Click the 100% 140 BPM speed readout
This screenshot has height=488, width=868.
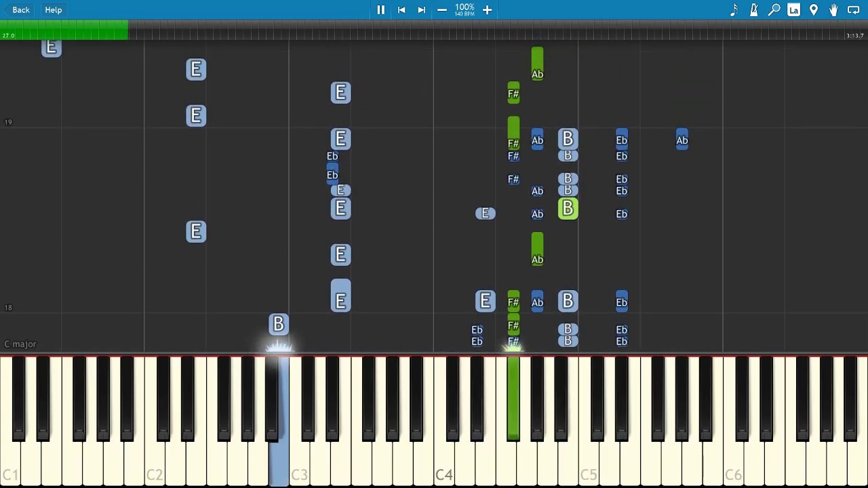[465, 10]
